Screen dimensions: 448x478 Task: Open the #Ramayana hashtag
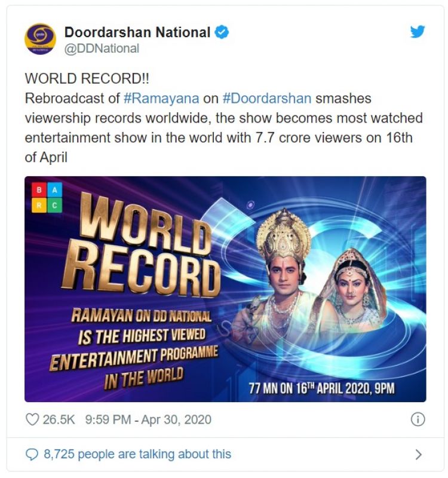click(x=161, y=99)
